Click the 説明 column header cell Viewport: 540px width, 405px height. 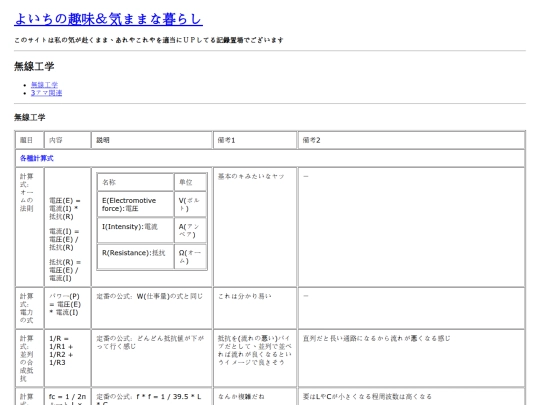(x=152, y=140)
